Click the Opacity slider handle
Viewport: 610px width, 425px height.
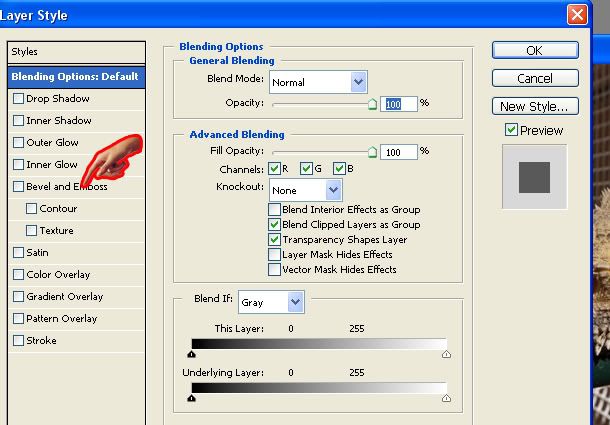(372, 104)
